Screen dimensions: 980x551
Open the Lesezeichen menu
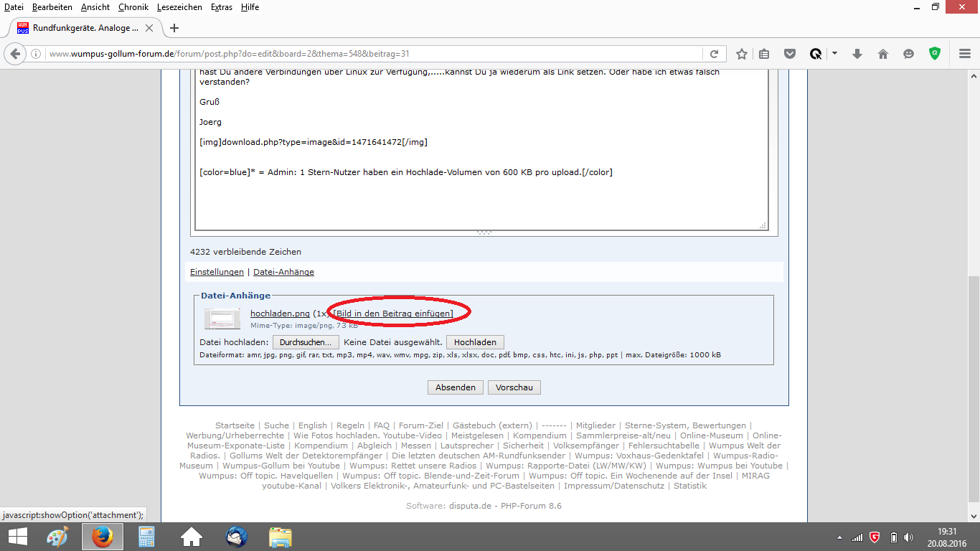(179, 7)
